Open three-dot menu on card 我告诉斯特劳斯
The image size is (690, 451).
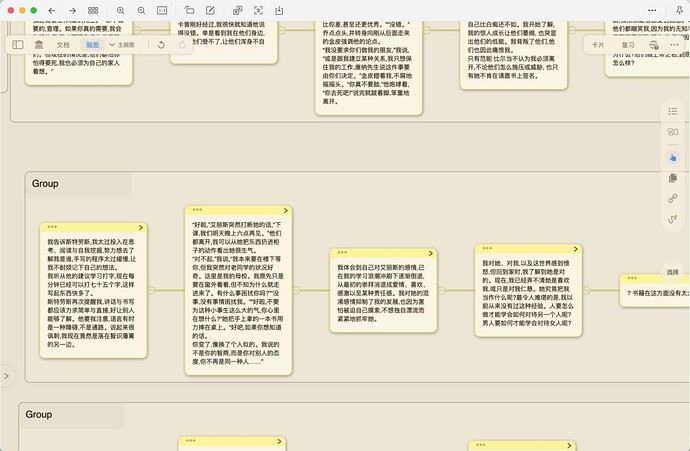52,227
